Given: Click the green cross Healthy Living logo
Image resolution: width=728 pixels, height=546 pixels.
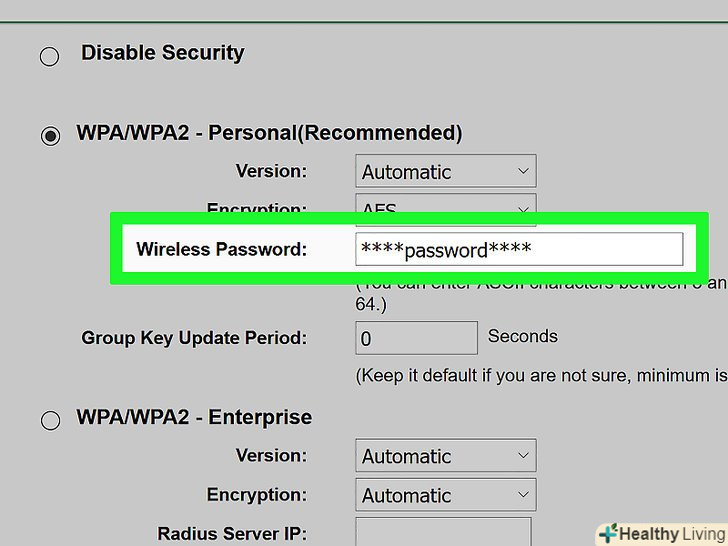Looking at the screenshot, I should 607,534.
